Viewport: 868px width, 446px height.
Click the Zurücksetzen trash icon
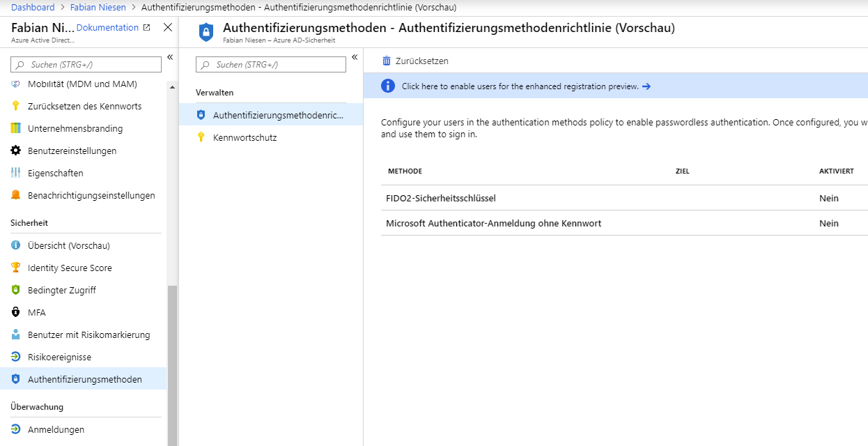[x=387, y=61]
